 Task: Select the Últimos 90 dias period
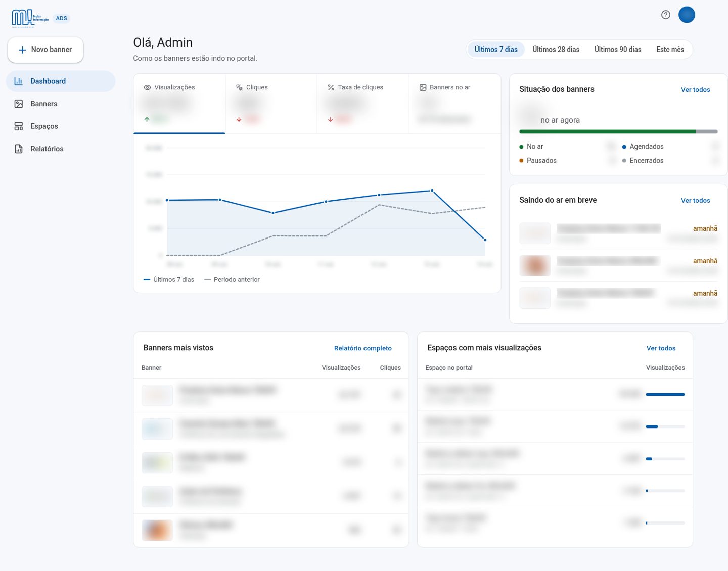coord(618,50)
